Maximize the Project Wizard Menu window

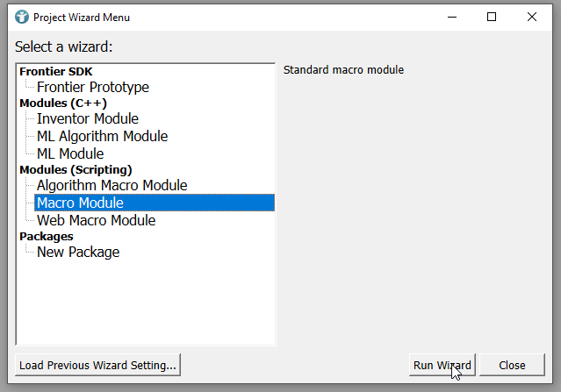tap(492, 17)
